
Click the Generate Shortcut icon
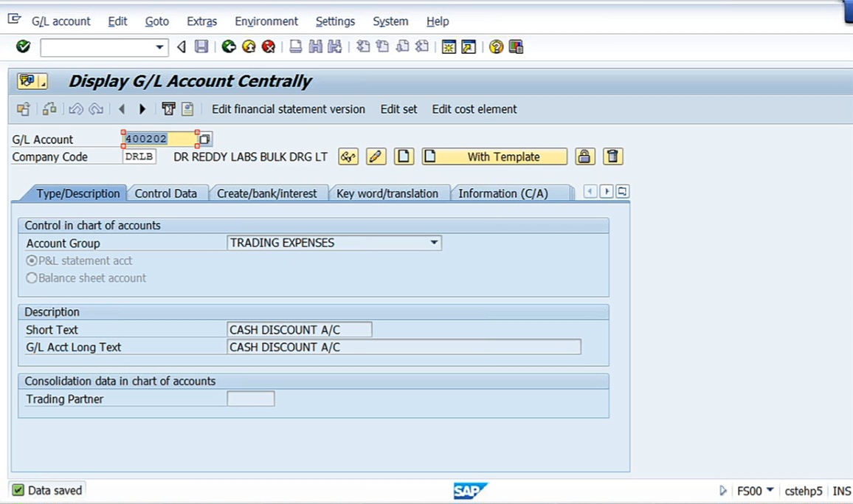pos(469,46)
